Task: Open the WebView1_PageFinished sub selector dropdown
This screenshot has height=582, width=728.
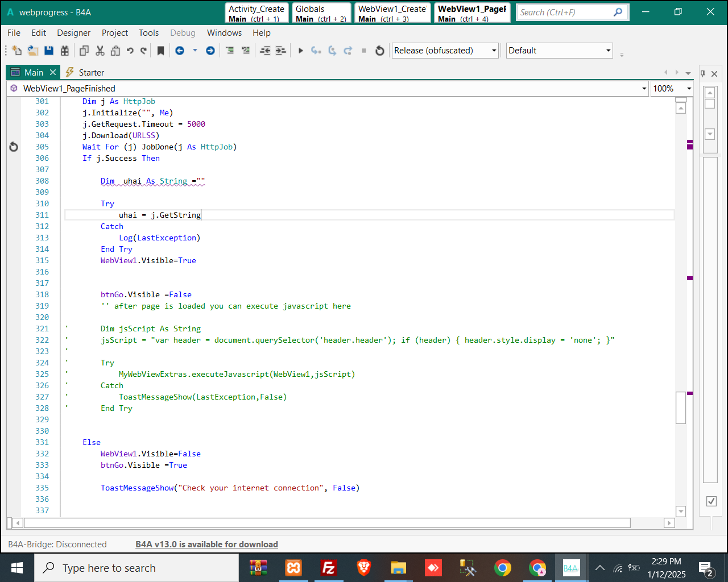Action: click(644, 89)
